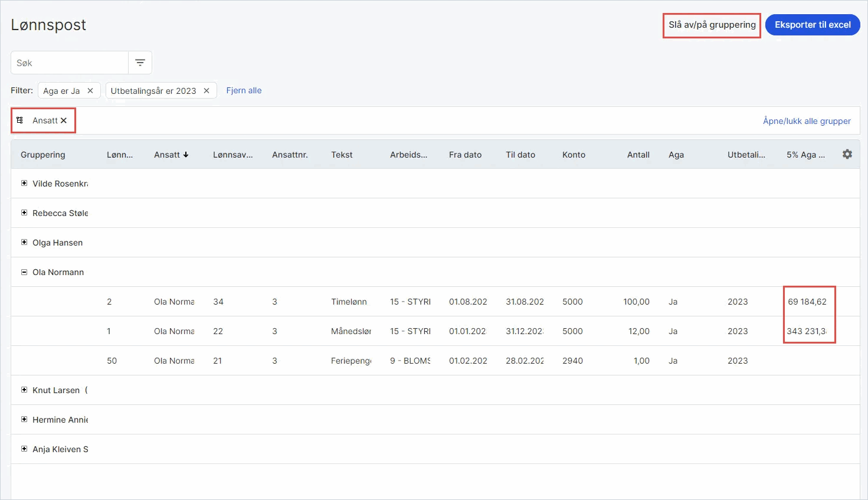Expand the Knut Larsen group
868x500 pixels.
click(x=24, y=390)
